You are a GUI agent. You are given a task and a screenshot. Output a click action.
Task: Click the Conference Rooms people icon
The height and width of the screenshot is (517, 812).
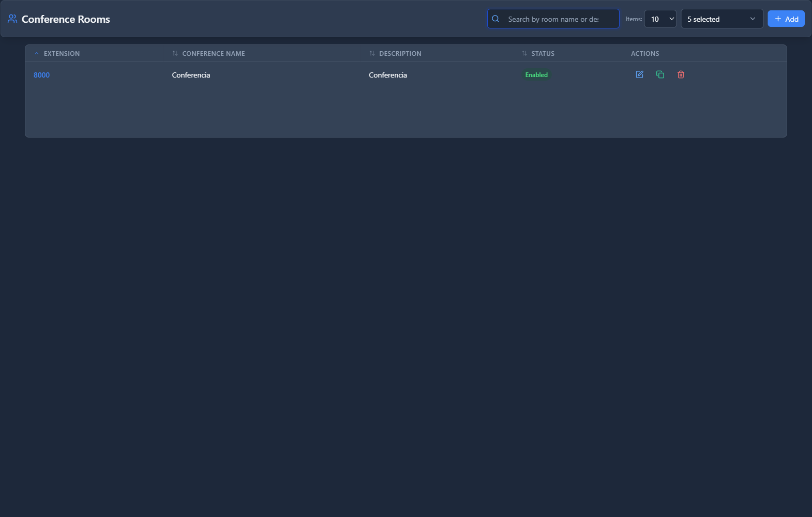tap(12, 19)
